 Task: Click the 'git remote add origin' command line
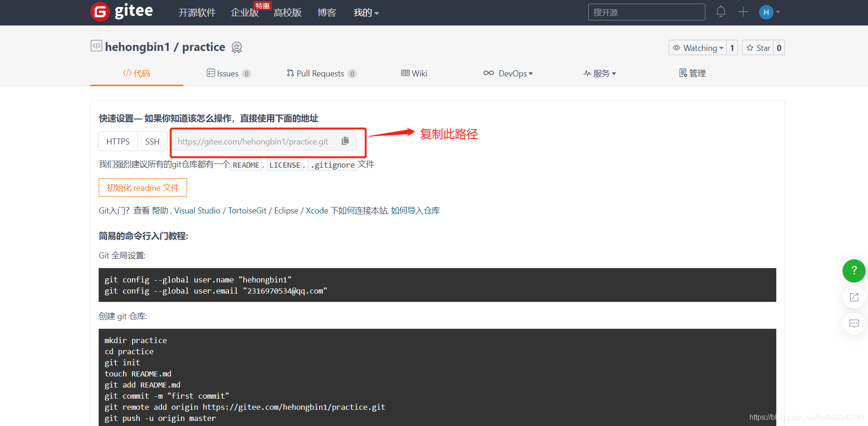245,407
